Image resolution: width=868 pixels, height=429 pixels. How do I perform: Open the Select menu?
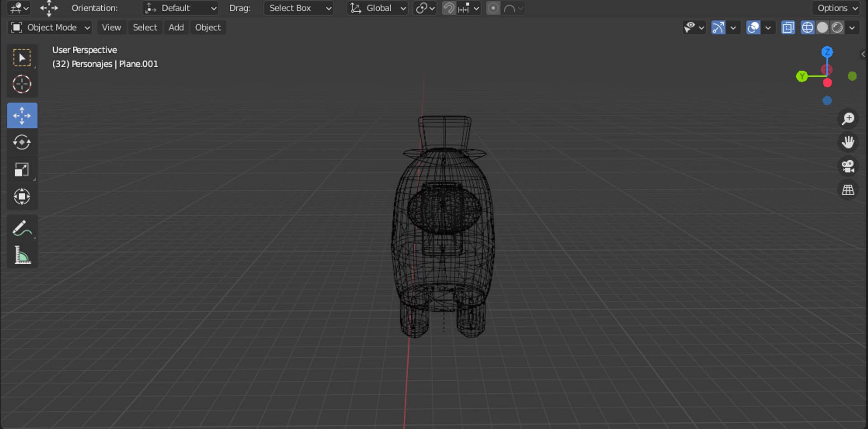click(x=145, y=28)
